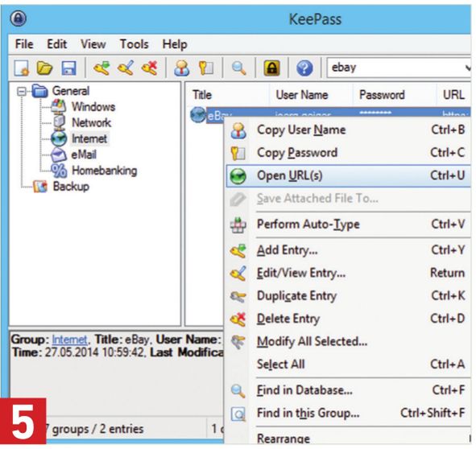
Task: Click the Find magnifier toolbar icon
Action: click(x=238, y=68)
